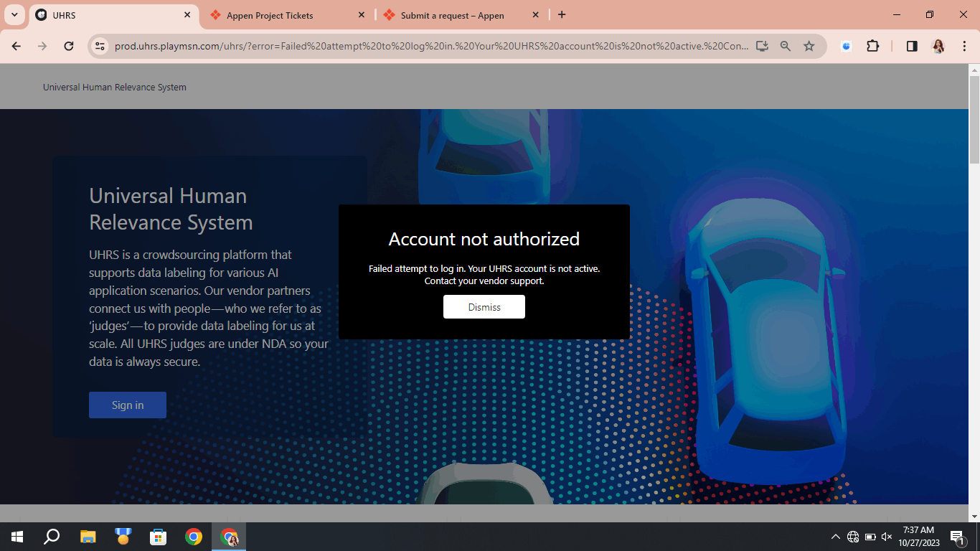
Task: Expand hidden system tray icons
Action: click(x=835, y=536)
